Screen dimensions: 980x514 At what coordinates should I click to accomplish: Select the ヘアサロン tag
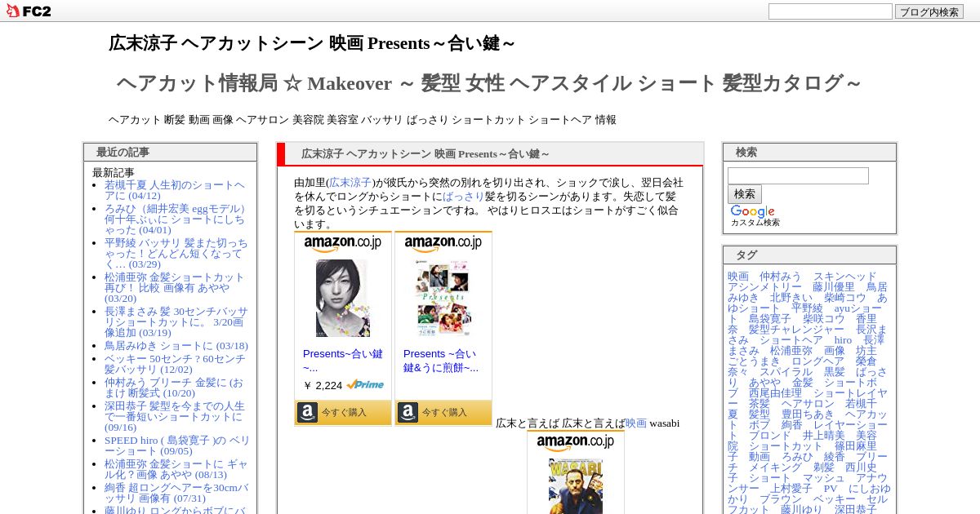coord(808,404)
